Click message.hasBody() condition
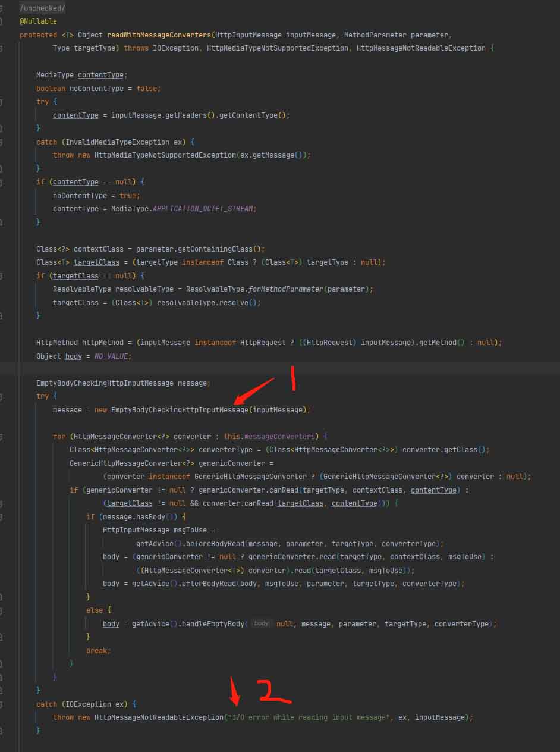This screenshot has height=752, width=560. (138, 517)
